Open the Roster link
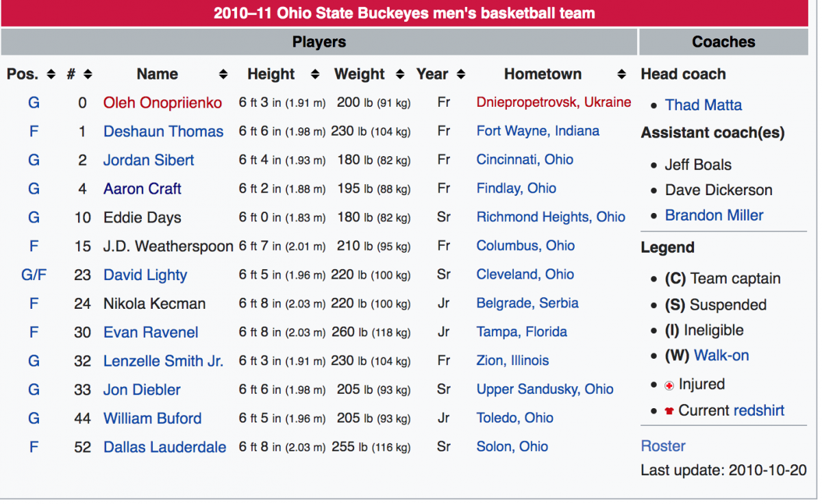This screenshot has width=822, height=504. click(663, 446)
